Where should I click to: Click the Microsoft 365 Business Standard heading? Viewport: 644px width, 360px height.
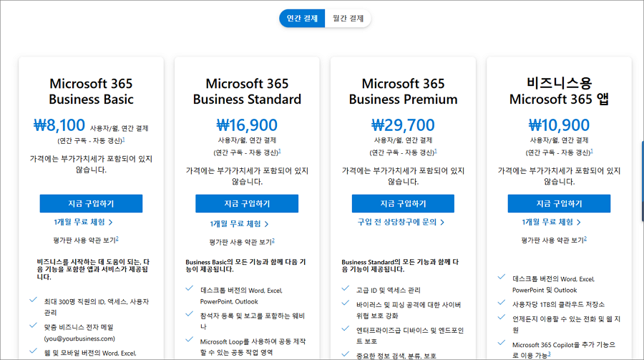pos(247,91)
